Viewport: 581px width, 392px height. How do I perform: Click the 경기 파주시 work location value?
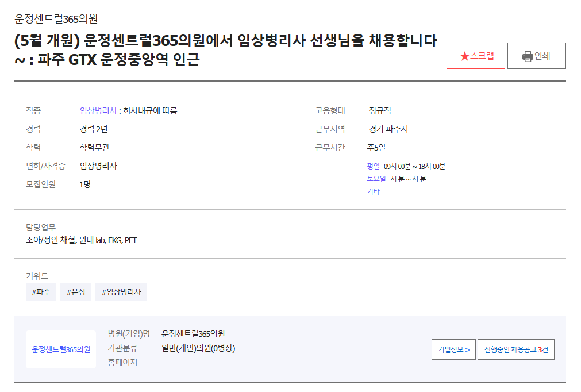point(388,129)
